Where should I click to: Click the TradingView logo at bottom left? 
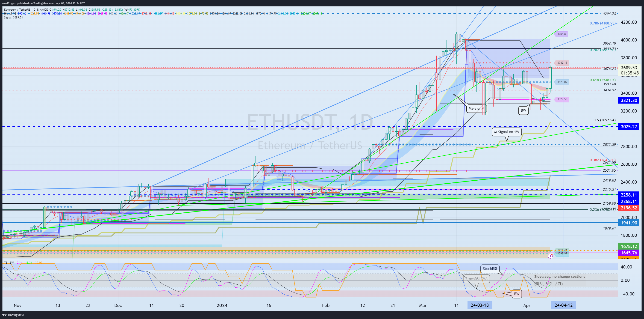pyautogui.click(x=13, y=315)
